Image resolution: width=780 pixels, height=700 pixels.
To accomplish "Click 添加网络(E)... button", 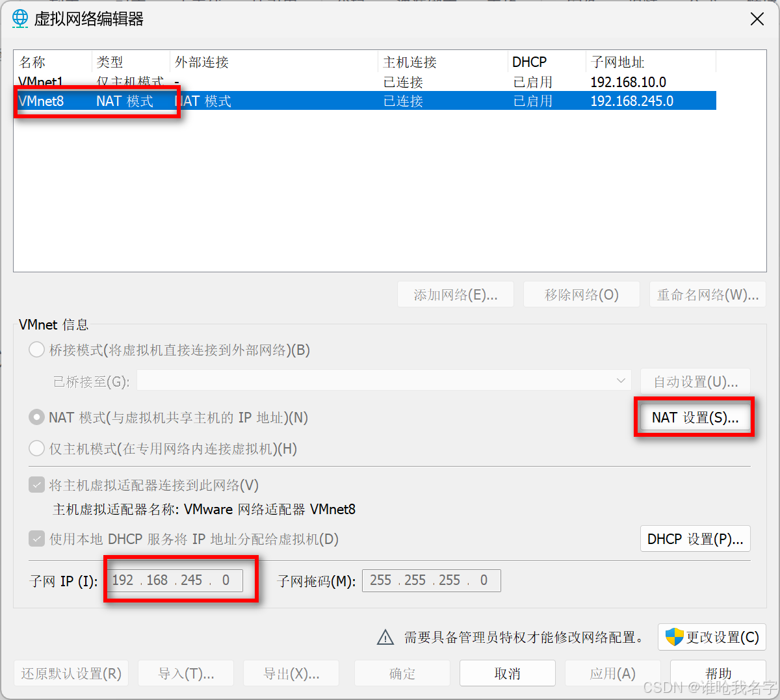I will [456, 294].
